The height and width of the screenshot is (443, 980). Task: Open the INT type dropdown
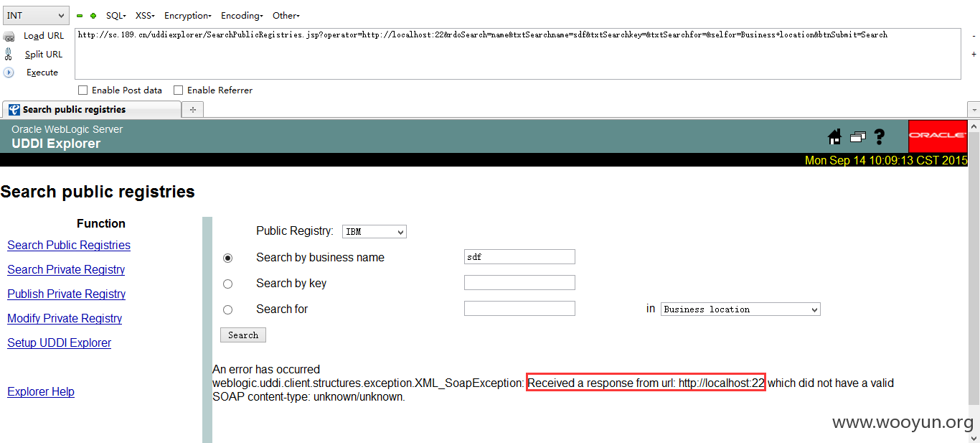pyautogui.click(x=36, y=15)
